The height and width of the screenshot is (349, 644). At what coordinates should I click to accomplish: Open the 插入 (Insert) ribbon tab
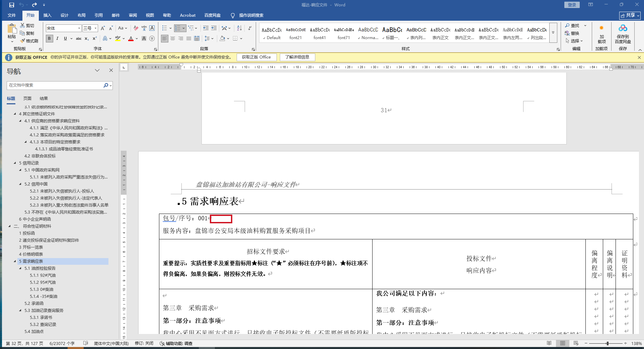[47, 15]
